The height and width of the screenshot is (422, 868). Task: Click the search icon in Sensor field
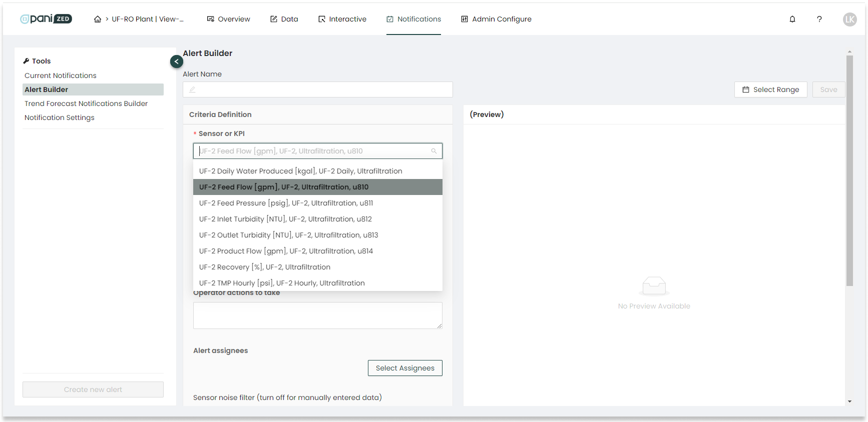(433, 151)
